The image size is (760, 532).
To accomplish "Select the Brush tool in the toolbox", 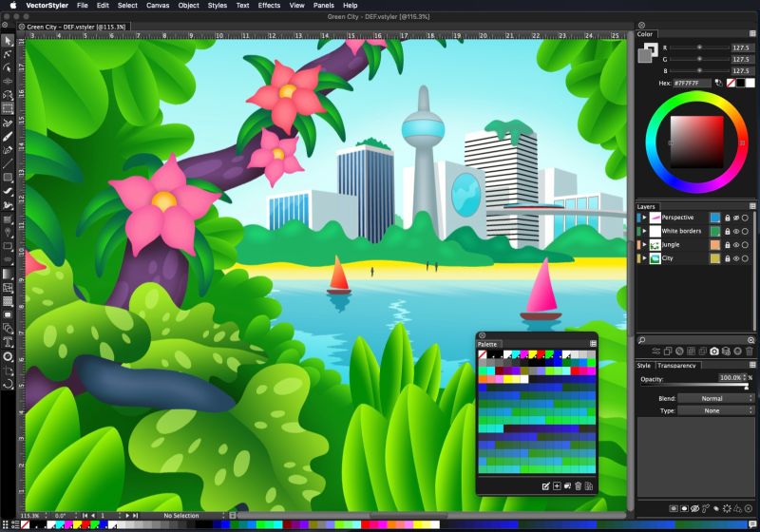I will tap(8, 137).
